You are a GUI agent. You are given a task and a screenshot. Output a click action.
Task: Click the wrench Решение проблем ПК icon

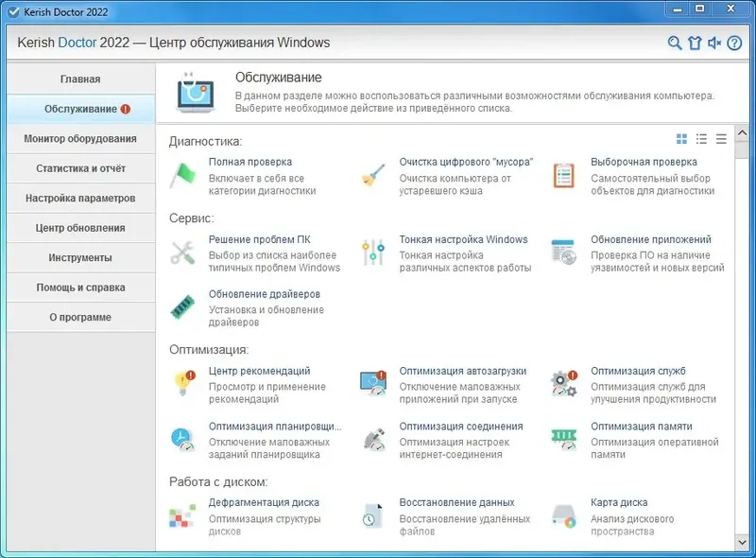click(x=182, y=253)
